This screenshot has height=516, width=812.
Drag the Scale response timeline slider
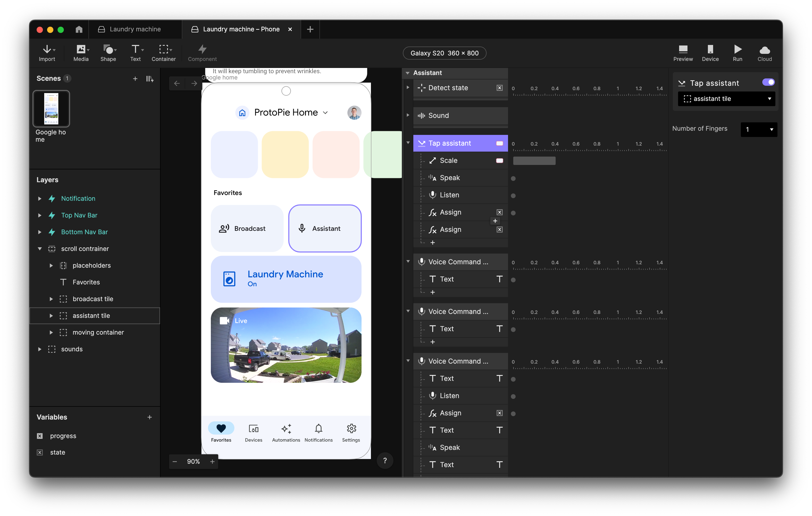click(533, 160)
